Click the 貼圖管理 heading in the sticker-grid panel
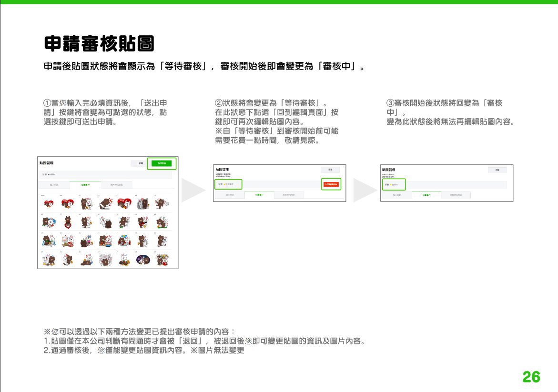 [46, 163]
